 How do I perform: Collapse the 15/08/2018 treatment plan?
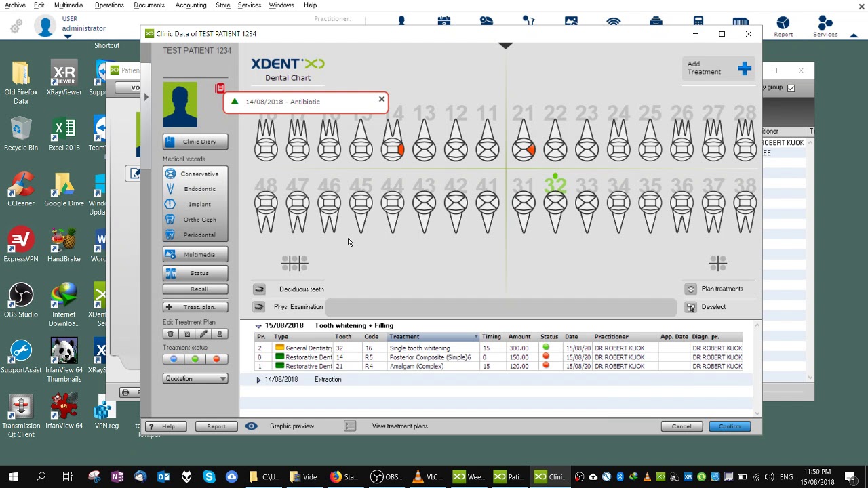tap(258, 326)
